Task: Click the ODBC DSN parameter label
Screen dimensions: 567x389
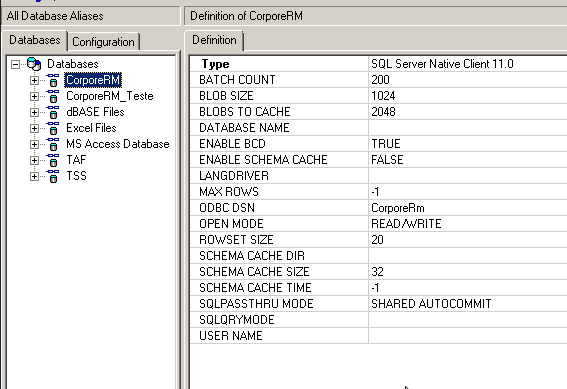Action: (x=227, y=208)
